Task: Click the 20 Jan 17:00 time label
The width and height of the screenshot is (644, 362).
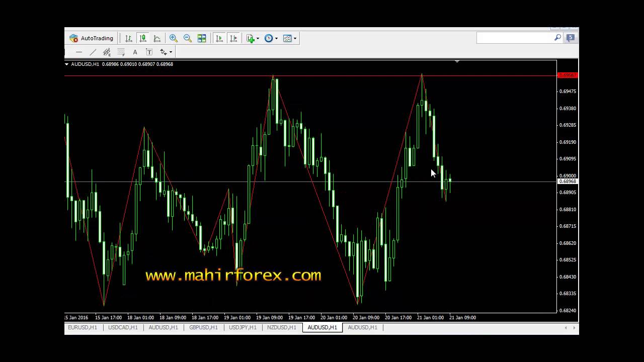Action: tap(398, 318)
